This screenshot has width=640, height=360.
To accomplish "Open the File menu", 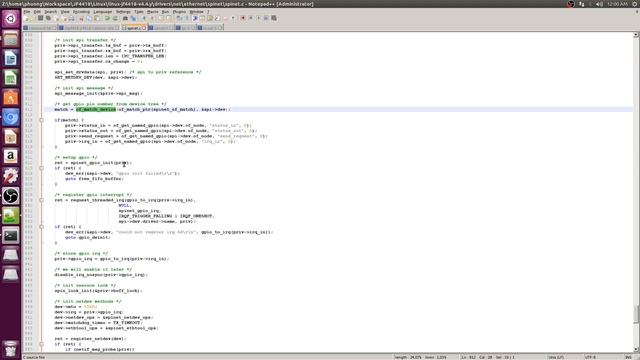I will click(x=27, y=12).
